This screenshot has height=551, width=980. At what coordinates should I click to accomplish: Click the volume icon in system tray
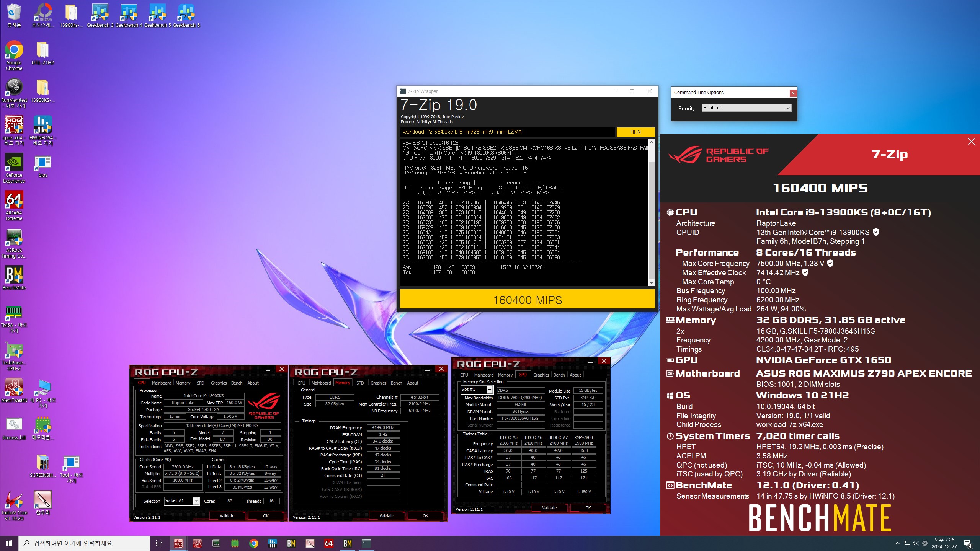[x=915, y=543]
